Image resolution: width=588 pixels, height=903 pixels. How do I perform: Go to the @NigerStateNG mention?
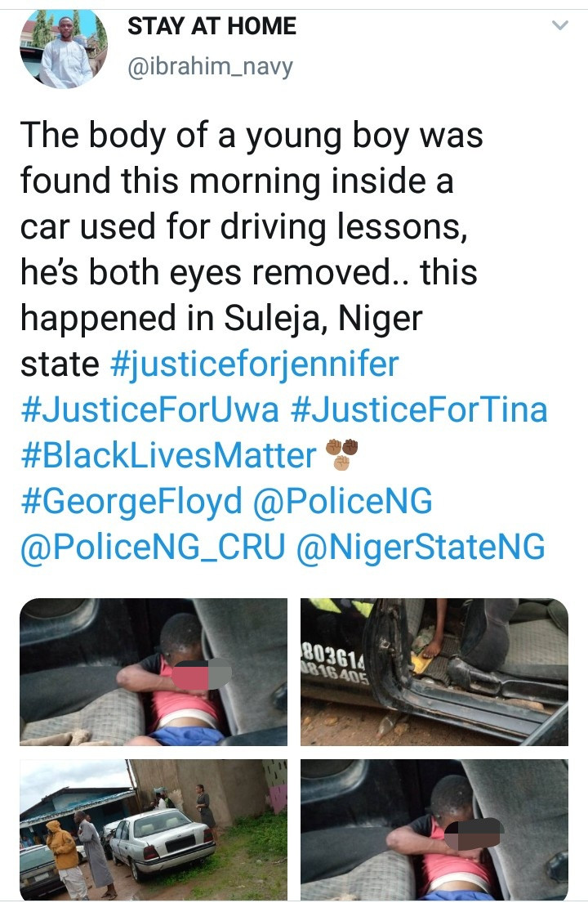[420, 547]
